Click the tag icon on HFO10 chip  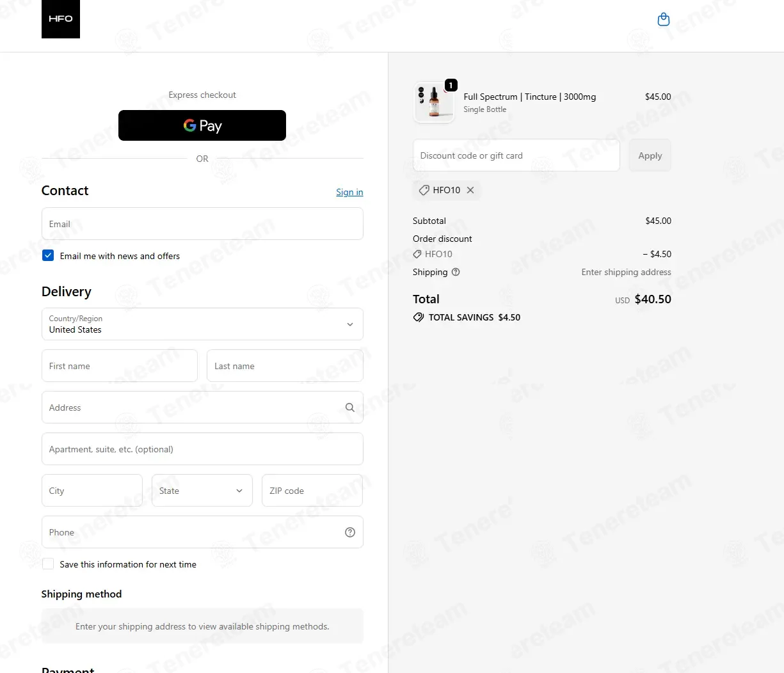click(424, 190)
